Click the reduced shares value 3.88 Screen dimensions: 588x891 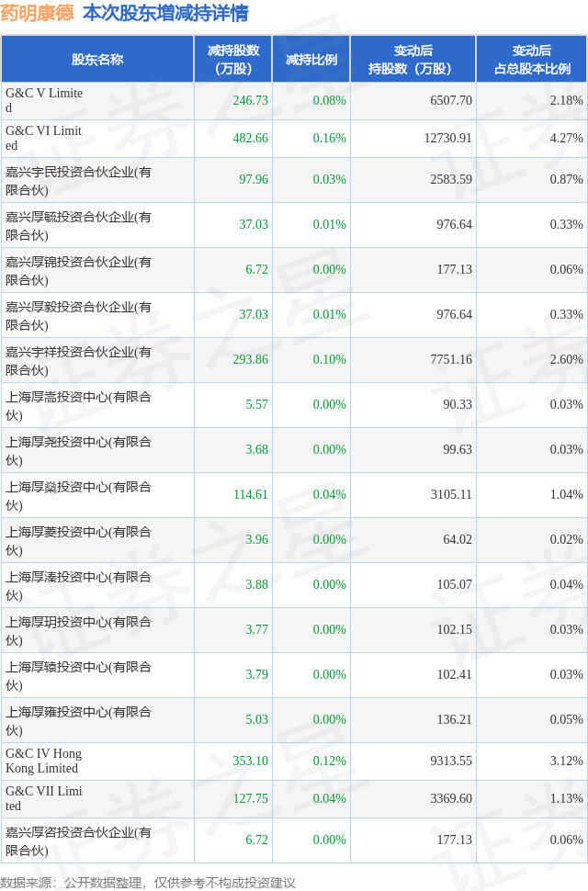[x=256, y=584]
